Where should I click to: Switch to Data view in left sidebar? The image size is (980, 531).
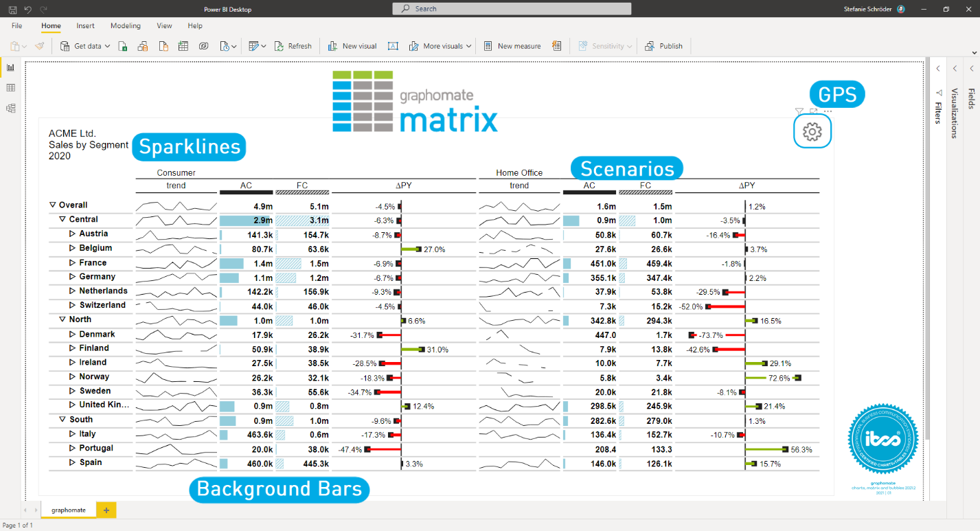(10, 88)
